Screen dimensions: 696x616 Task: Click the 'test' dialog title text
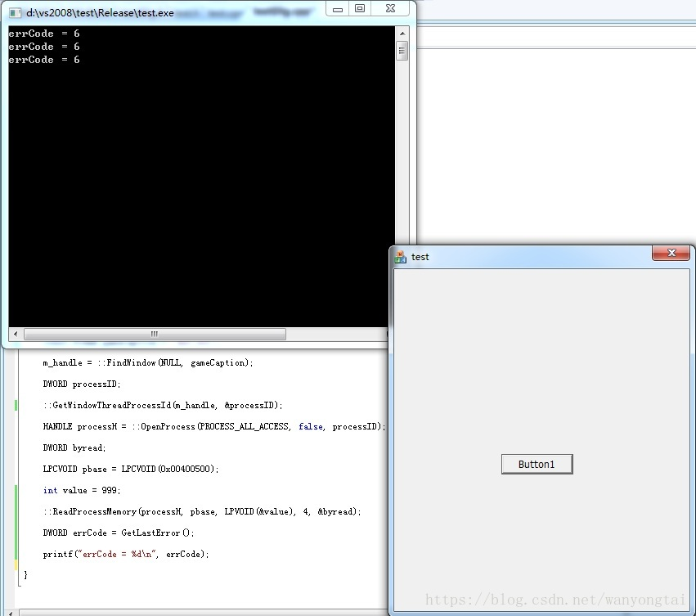coord(420,257)
